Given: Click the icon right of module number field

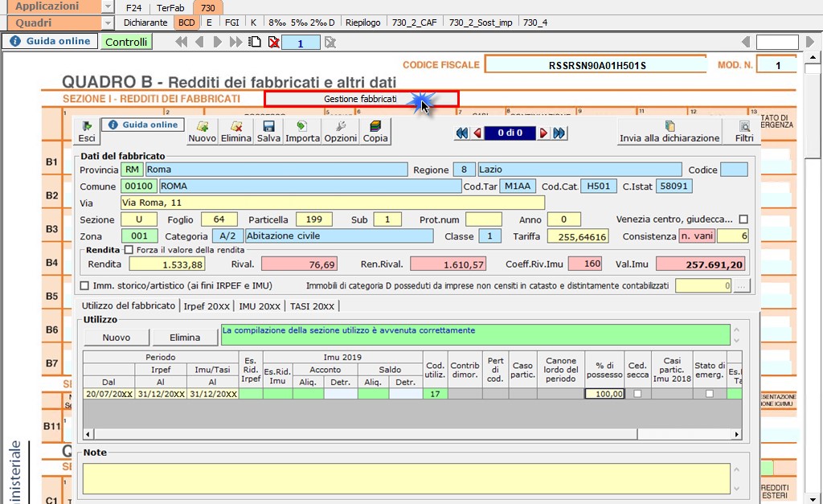Looking at the screenshot, I should click(x=330, y=42).
